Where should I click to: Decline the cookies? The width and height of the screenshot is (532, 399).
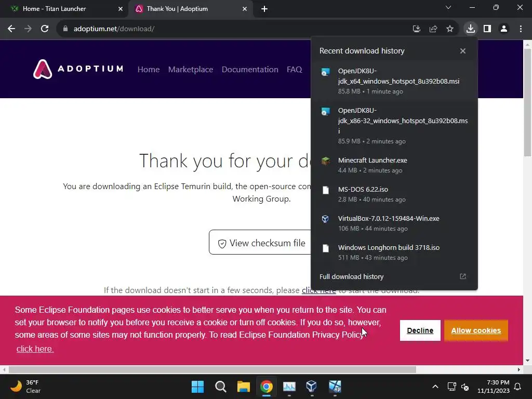(420, 330)
